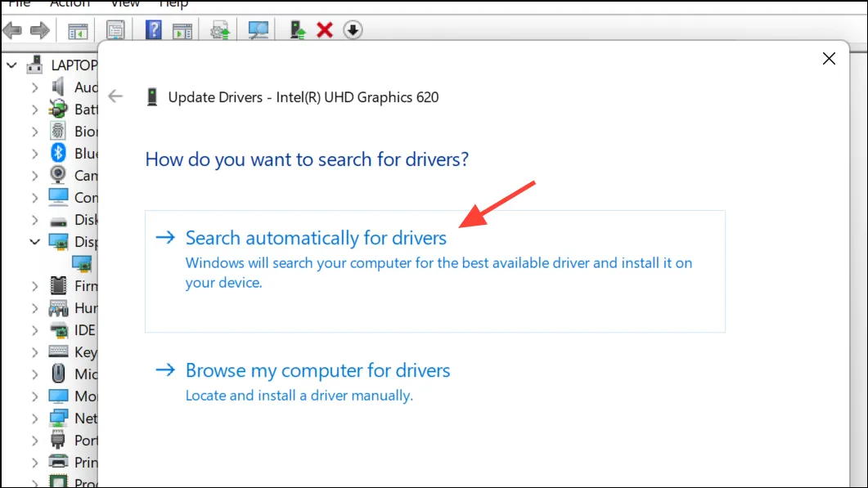Select the Firmware chip icon

tap(58, 285)
